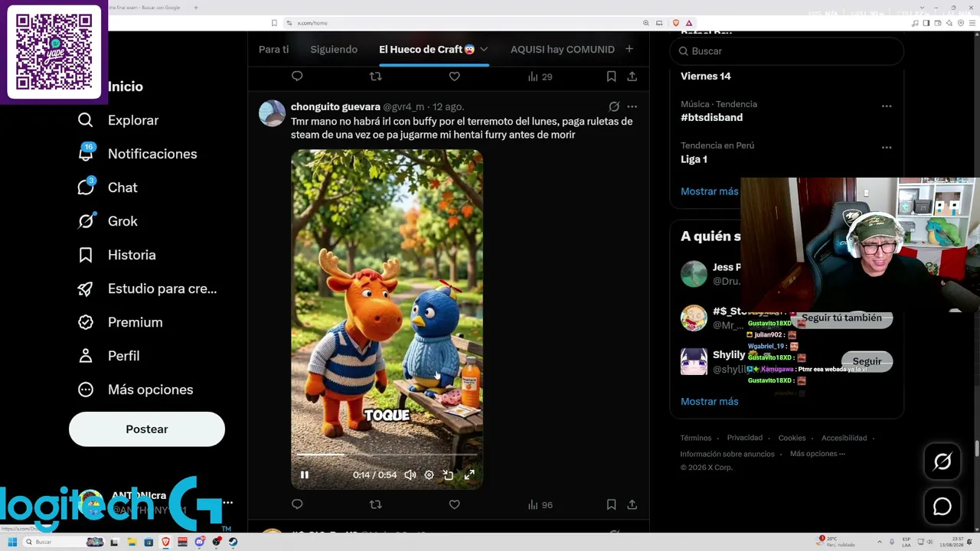Switch to the Siguiendo tab
The height and width of the screenshot is (551, 980).
click(334, 49)
